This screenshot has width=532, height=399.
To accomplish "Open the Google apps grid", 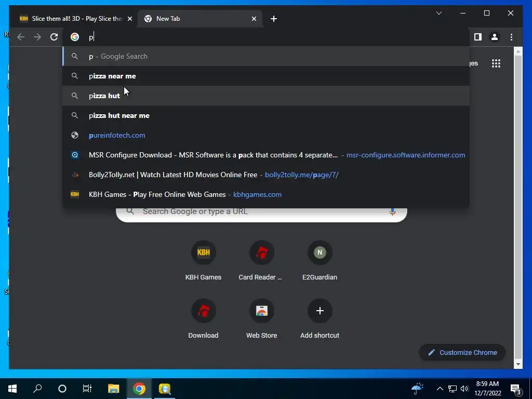I will tap(496, 63).
